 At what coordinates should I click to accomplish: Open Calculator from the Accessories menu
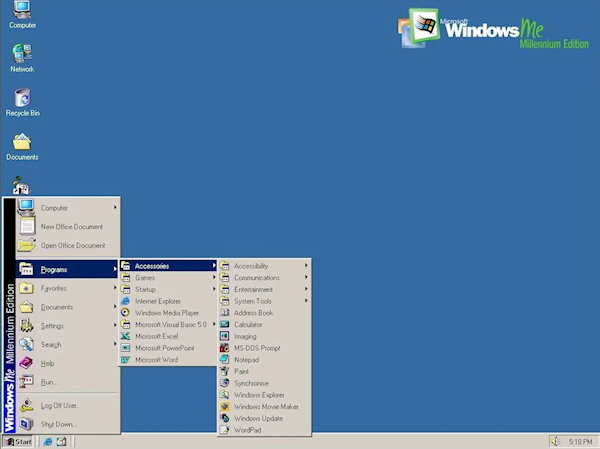pyautogui.click(x=247, y=324)
